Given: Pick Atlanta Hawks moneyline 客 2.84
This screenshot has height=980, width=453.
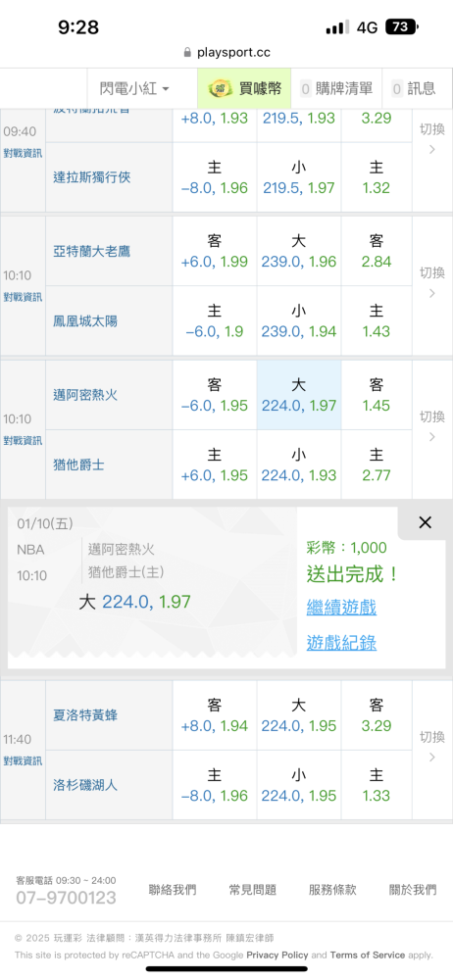Looking at the screenshot, I should 377,251.
